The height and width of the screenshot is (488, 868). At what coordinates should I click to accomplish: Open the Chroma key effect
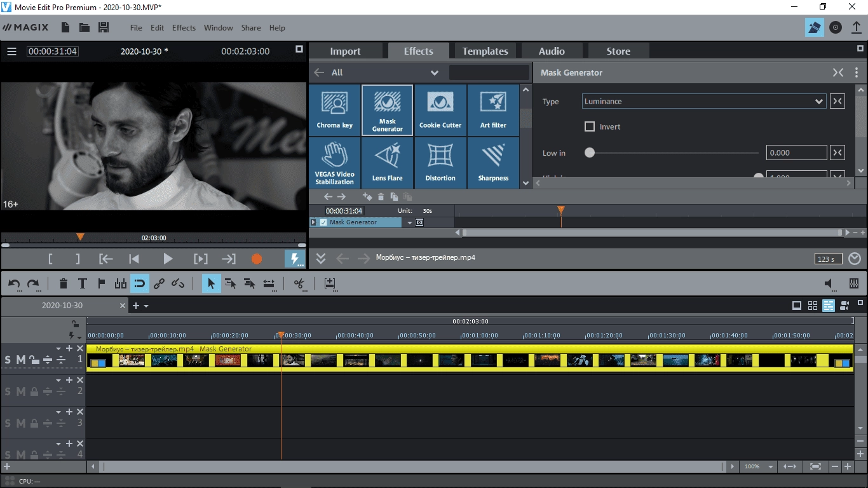tap(334, 110)
